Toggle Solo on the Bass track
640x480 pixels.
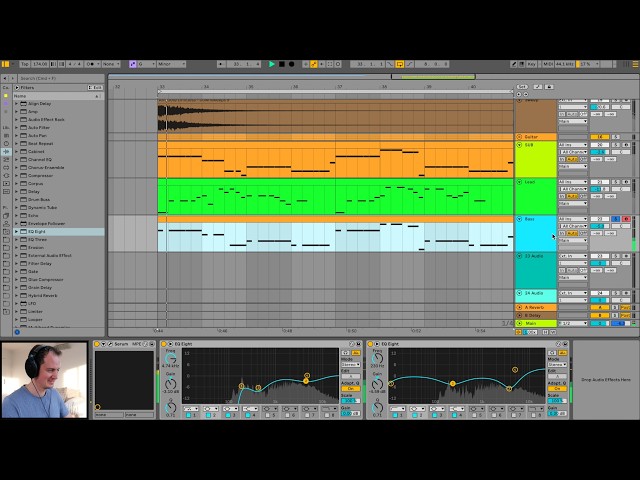[x=616, y=219]
